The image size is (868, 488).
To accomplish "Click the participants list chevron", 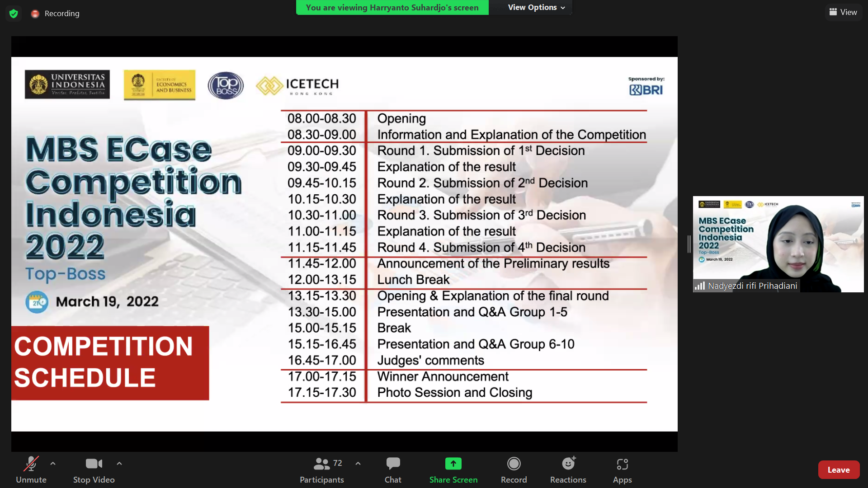I will (358, 464).
